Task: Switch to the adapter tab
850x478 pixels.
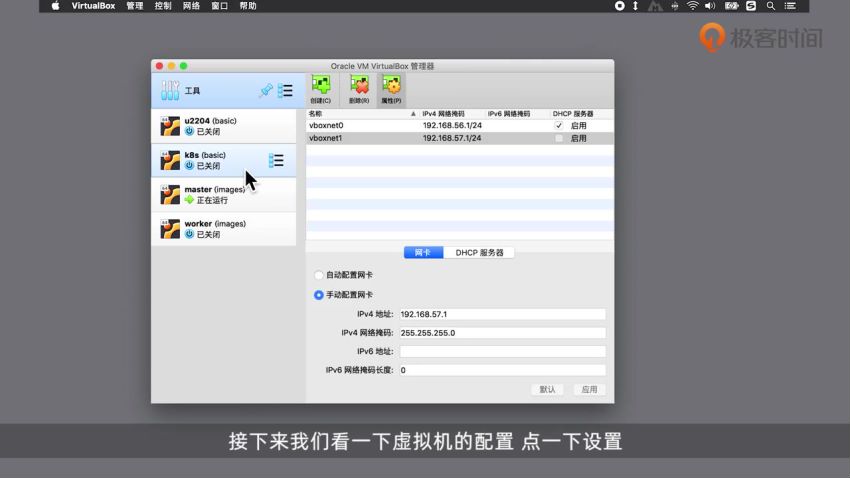Action: tap(423, 253)
